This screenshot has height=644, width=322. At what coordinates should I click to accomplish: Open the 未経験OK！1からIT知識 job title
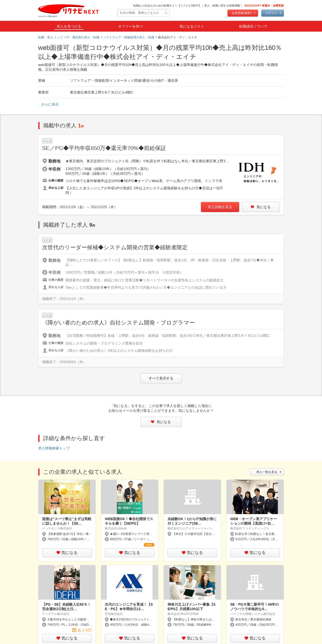pos(192,521)
